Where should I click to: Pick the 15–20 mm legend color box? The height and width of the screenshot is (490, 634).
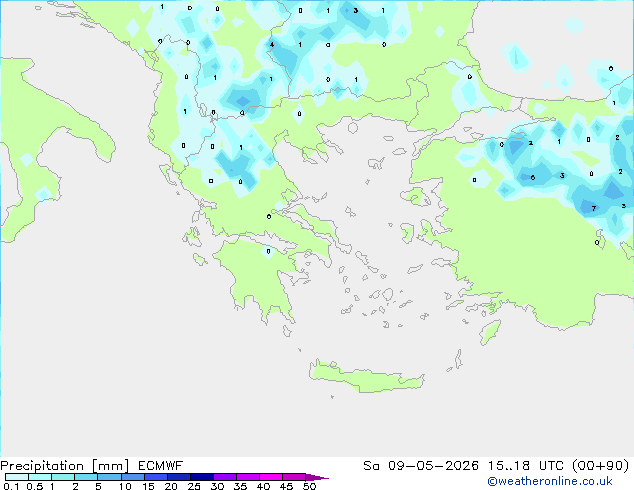tap(156, 477)
